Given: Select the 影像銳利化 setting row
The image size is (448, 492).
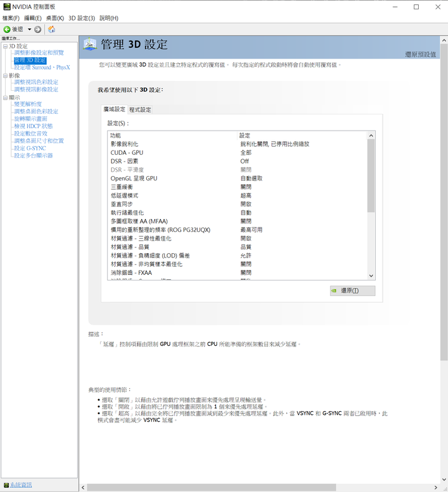Looking at the screenshot, I should tap(237, 144).
